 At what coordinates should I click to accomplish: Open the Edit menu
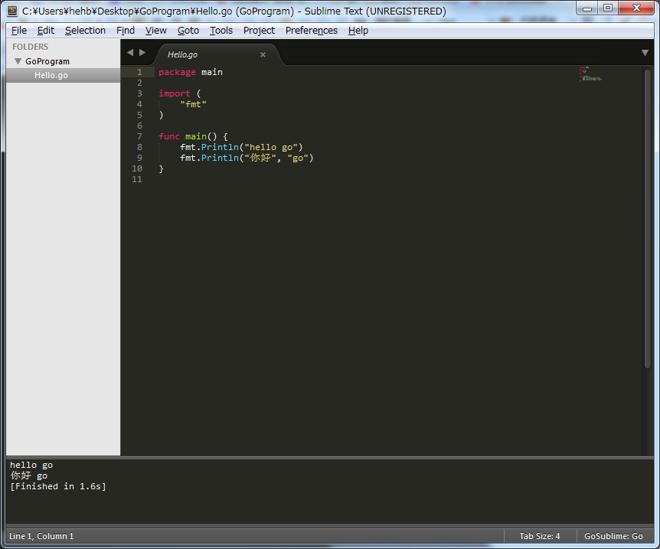click(x=45, y=30)
